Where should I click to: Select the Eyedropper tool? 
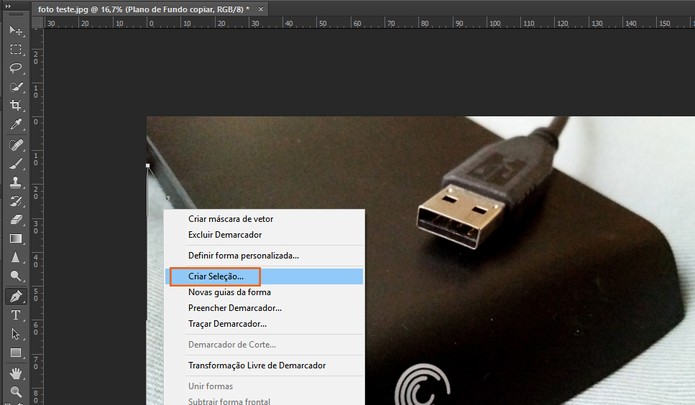[16, 124]
